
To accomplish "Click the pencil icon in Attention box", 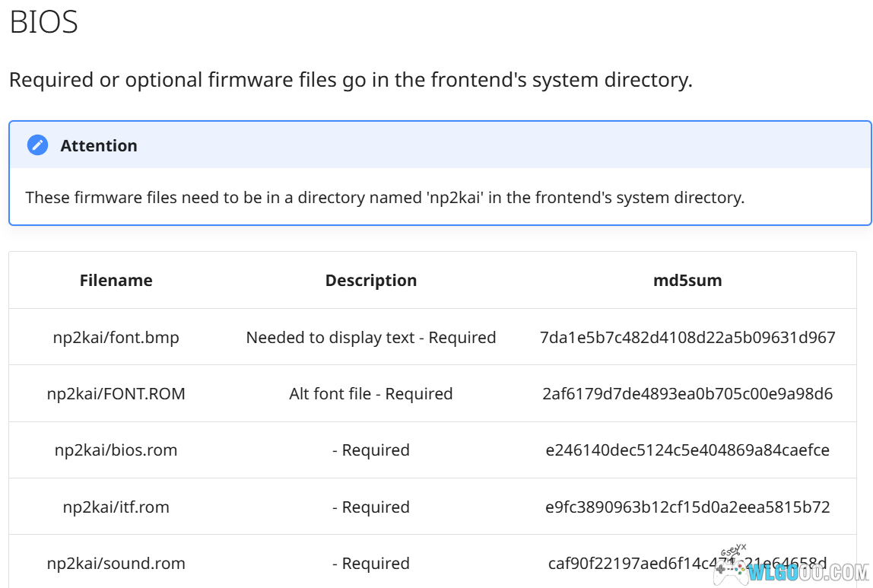I will point(37,145).
